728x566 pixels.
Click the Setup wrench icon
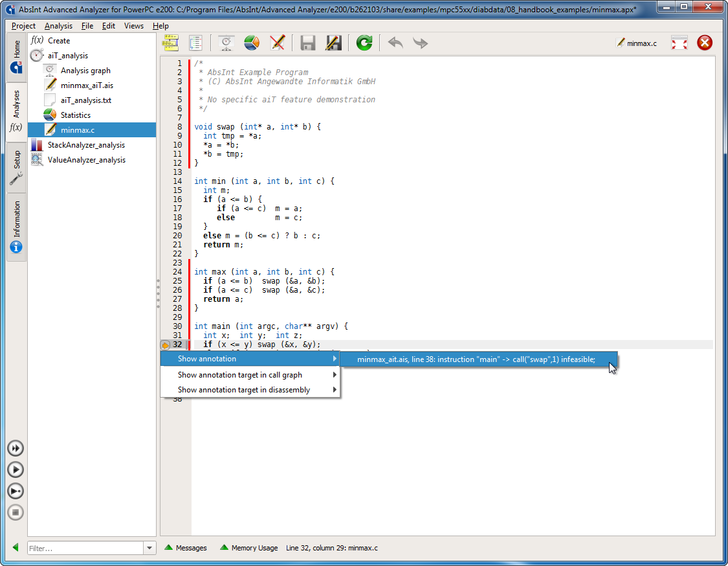[16, 179]
